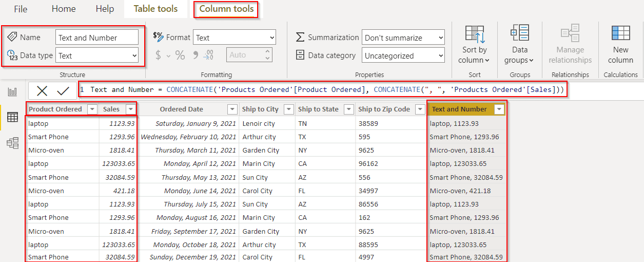Apply currency dollar format
This screenshot has width=644, height=262.
click(158, 55)
